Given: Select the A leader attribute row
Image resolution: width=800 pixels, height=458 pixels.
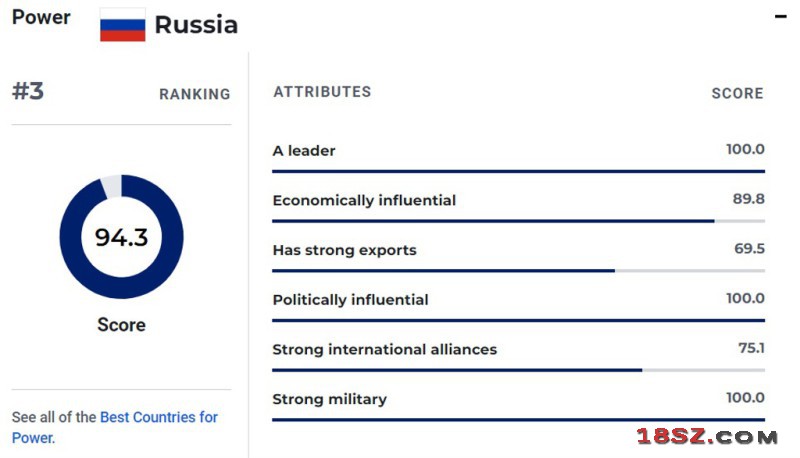Looking at the screenshot, I should click(x=518, y=157).
